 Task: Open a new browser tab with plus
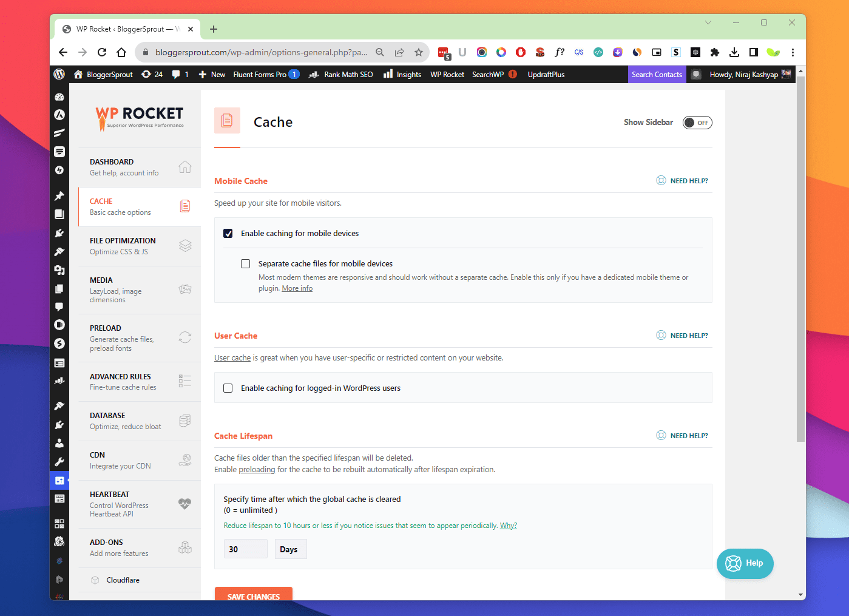coord(214,29)
